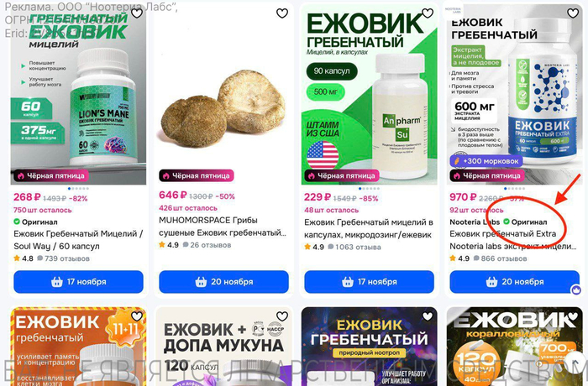Add MUHOMORSPACE dried mushrooms to favorites
The image size is (588, 386).
pos(282,13)
